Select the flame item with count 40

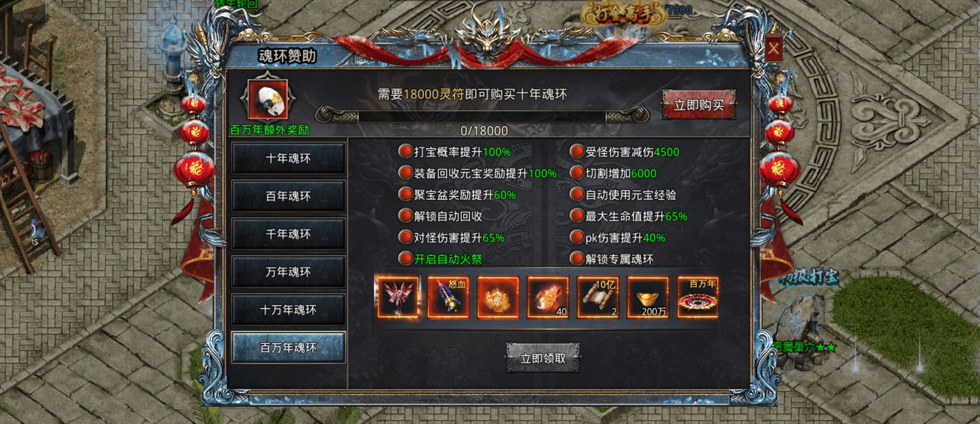click(x=548, y=297)
